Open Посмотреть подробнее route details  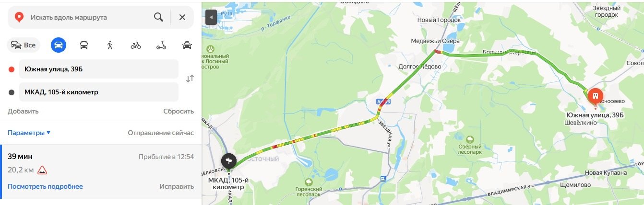click(x=45, y=186)
